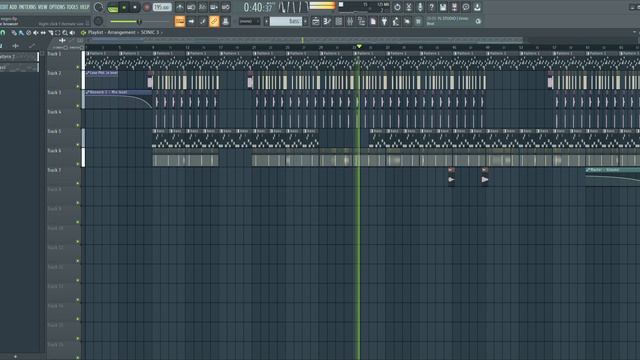
Task: Click the help question mark icon
Action: 431,7
